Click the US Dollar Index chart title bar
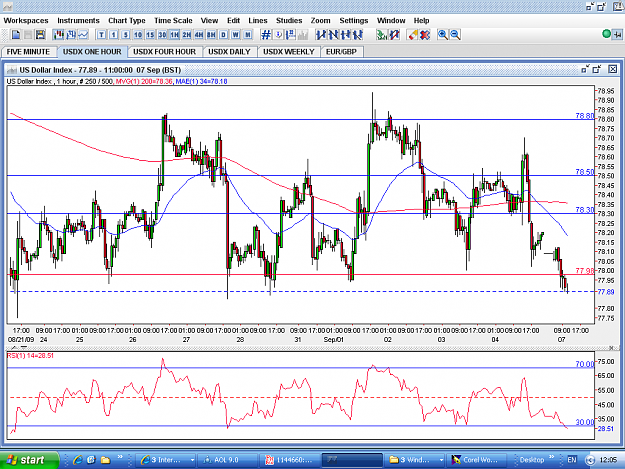 click(312, 70)
